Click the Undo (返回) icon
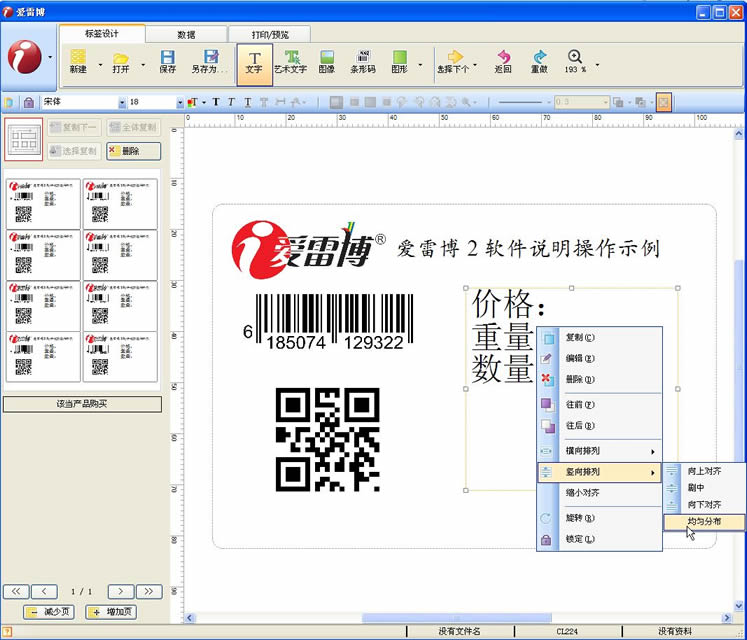The width and height of the screenshot is (747, 640). point(504,56)
